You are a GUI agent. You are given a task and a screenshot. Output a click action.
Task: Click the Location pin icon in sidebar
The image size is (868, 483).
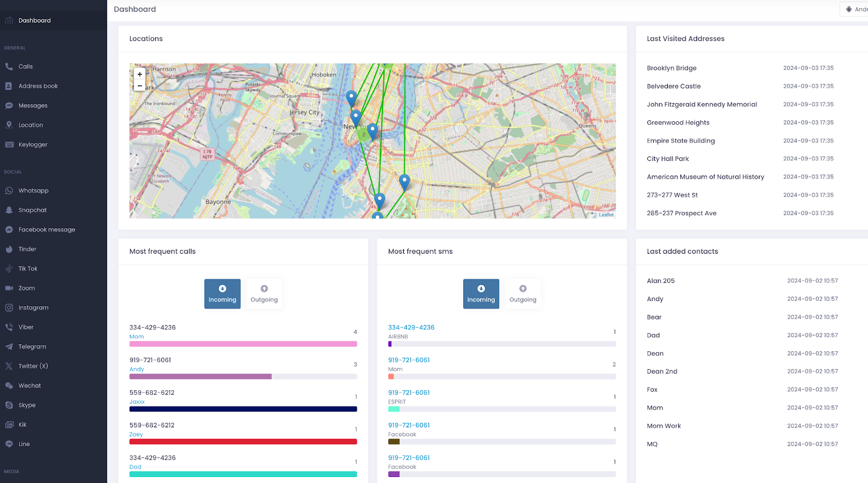9,125
